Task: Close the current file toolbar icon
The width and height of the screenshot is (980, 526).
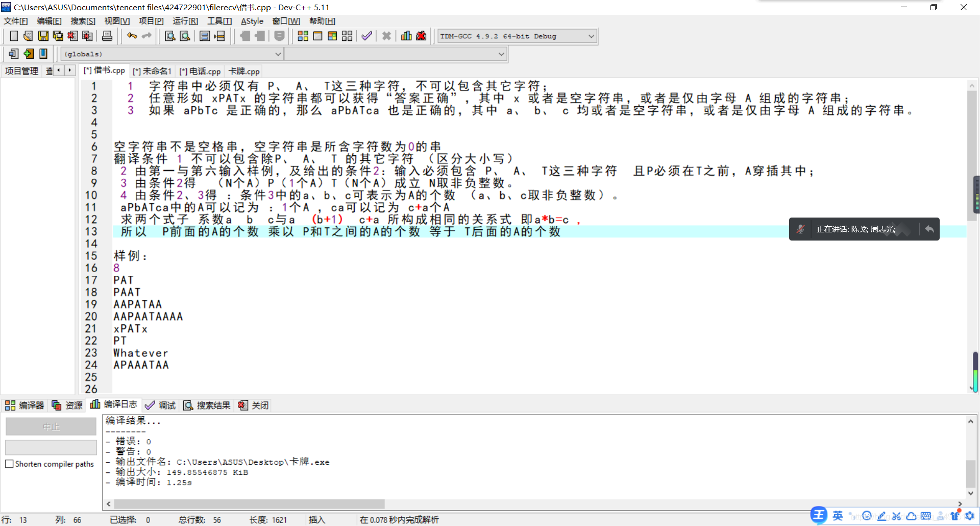Action: coord(73,36)
